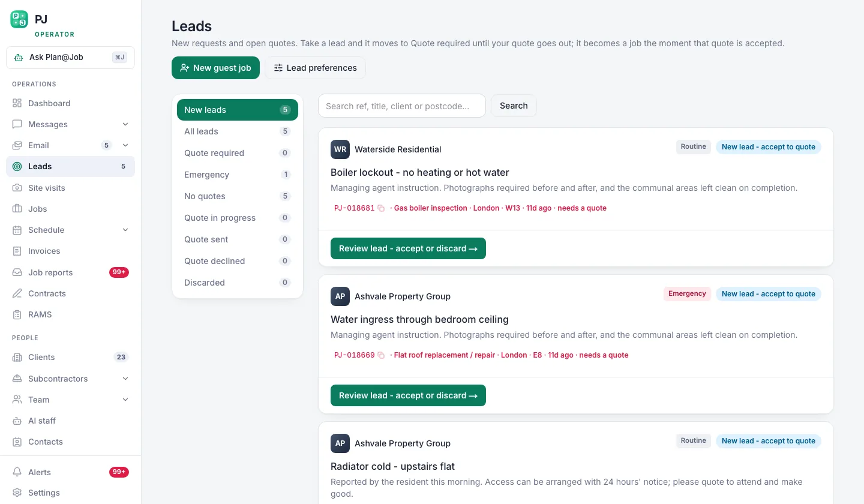
Task: Expand the Email submenu chevron
Action: (125, 145)
